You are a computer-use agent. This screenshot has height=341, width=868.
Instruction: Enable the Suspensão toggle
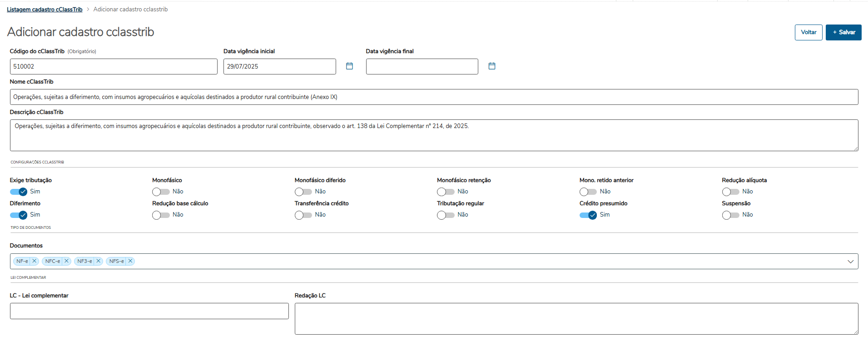730,215
